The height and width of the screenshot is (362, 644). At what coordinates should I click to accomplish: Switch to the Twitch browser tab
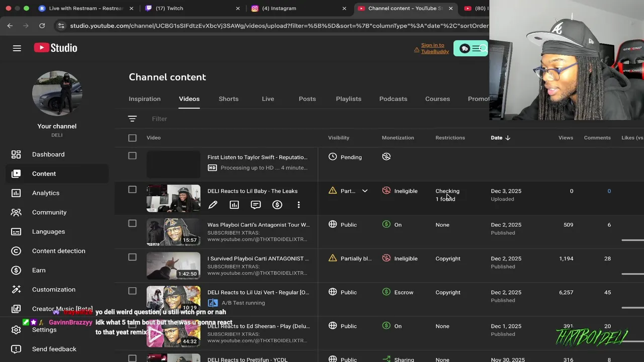(191, 8)
